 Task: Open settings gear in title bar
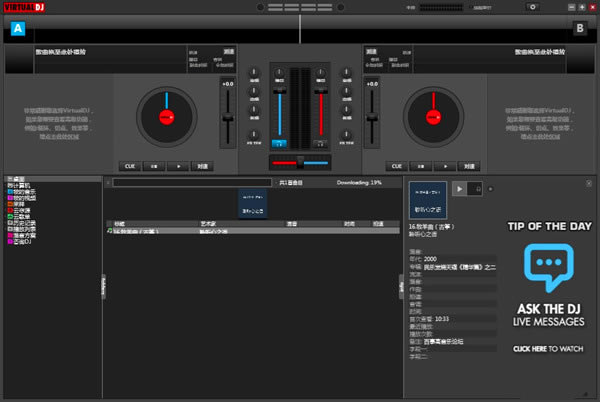[532, 7]
